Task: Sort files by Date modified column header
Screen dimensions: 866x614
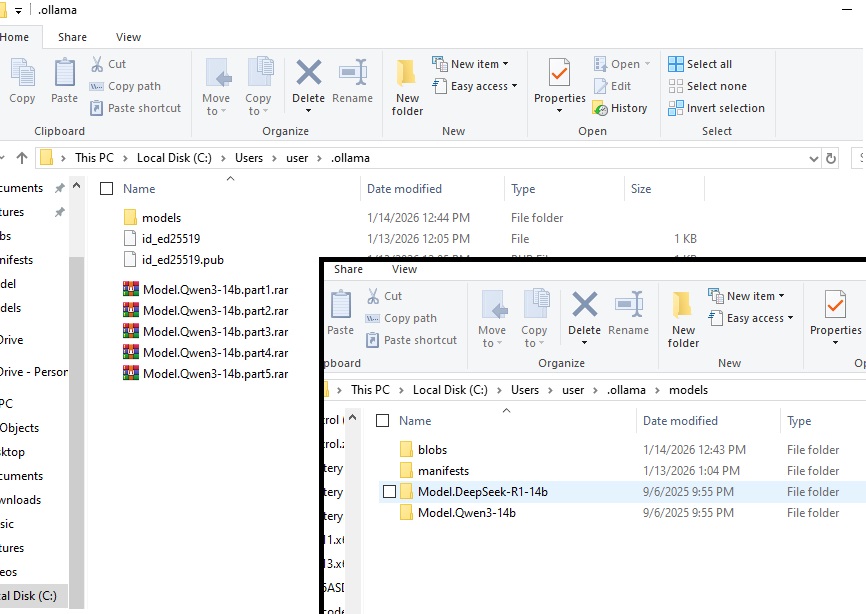Action: pyautogui.click(x=406, y=188)
